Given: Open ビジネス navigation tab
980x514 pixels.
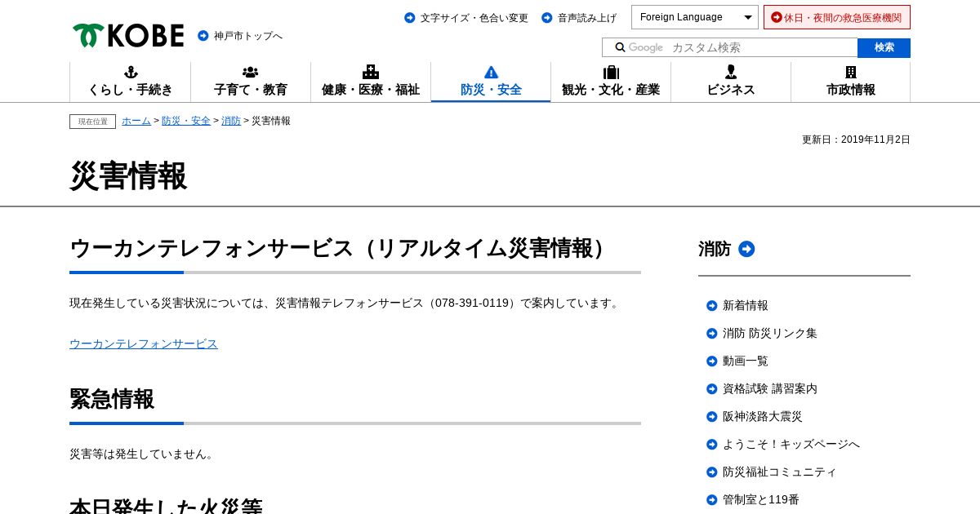Looking at the screenshot, I should click(x=731, y=82).
